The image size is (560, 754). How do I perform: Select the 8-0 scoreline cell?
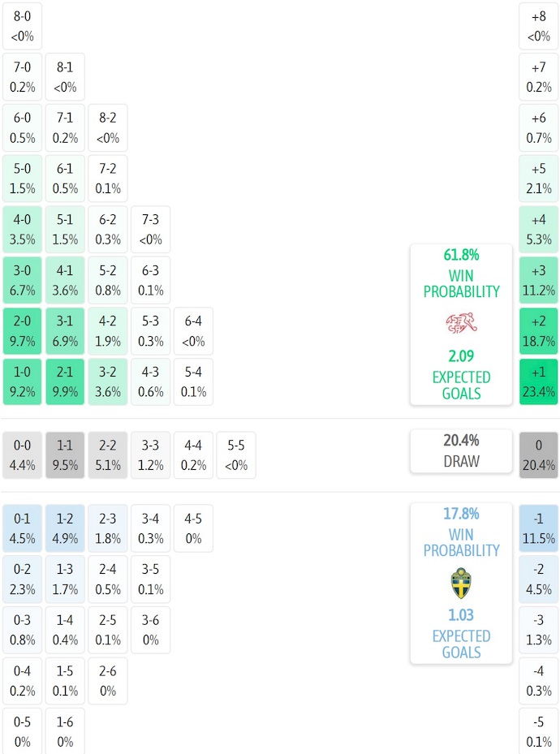click(23, 26)
